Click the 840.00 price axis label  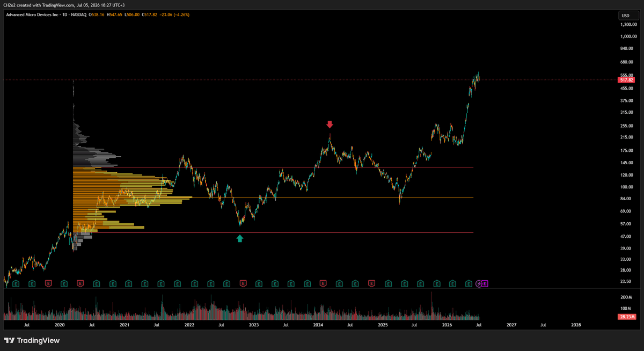click(627, 48)
